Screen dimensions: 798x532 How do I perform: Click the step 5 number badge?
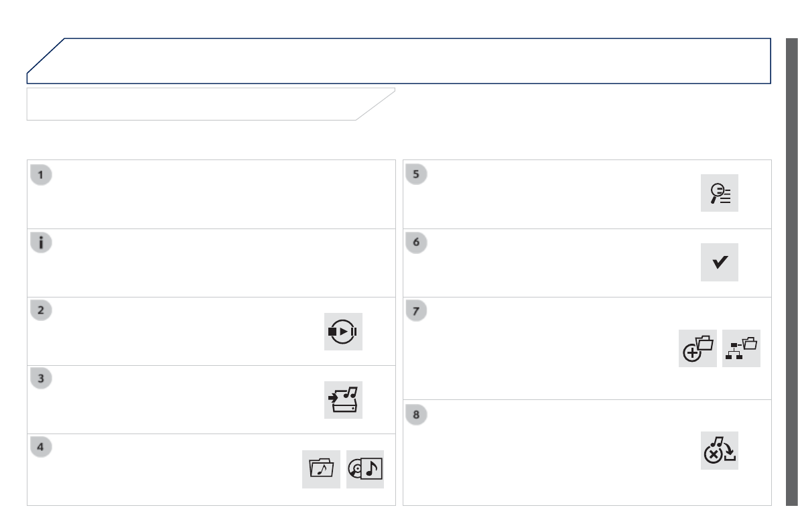pyautogui.click(x=416, y=175)
